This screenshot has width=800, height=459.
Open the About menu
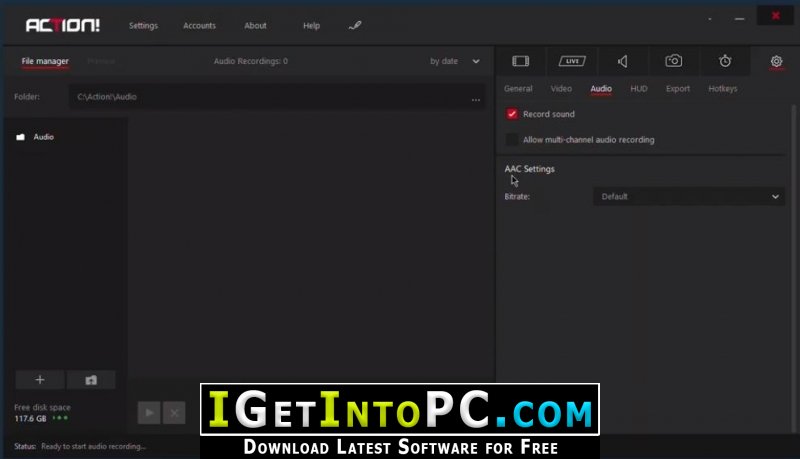[255, 26]
